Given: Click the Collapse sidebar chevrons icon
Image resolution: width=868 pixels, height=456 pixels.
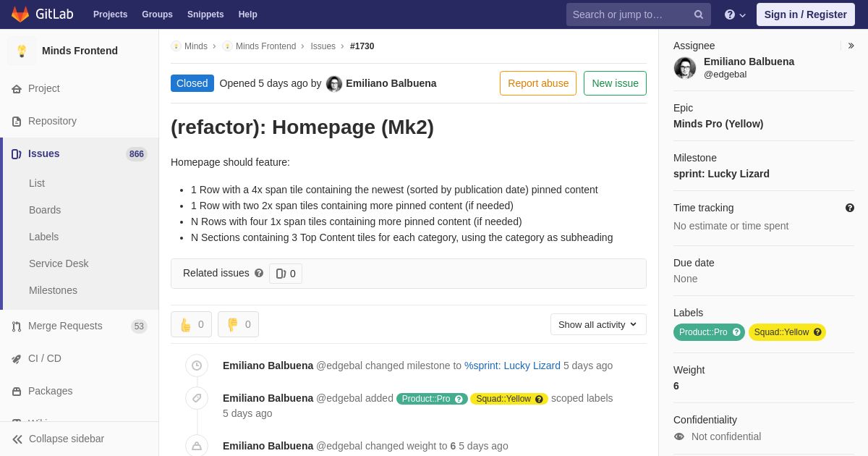Looking at the screenshot, I should tap(17, 439).
